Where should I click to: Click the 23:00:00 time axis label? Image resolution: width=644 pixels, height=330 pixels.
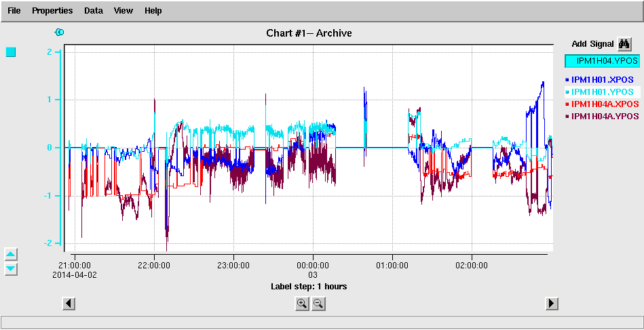pyautogui.click(x=233, y=266)
